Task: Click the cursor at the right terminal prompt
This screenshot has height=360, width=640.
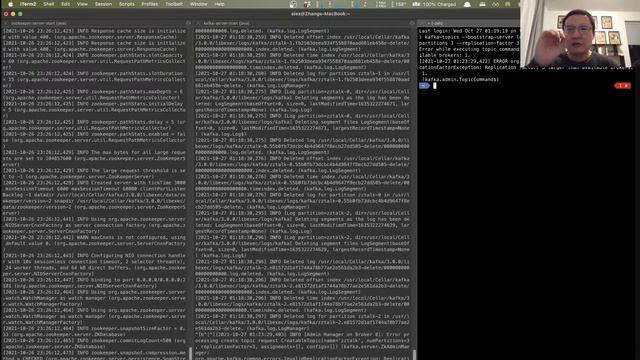Action: pos(435,86)
